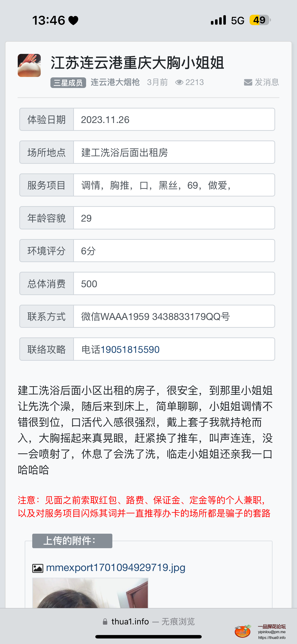Collapse the 服务项目 field row
This screenshot has height=644, width=297.
click(46, 185)
